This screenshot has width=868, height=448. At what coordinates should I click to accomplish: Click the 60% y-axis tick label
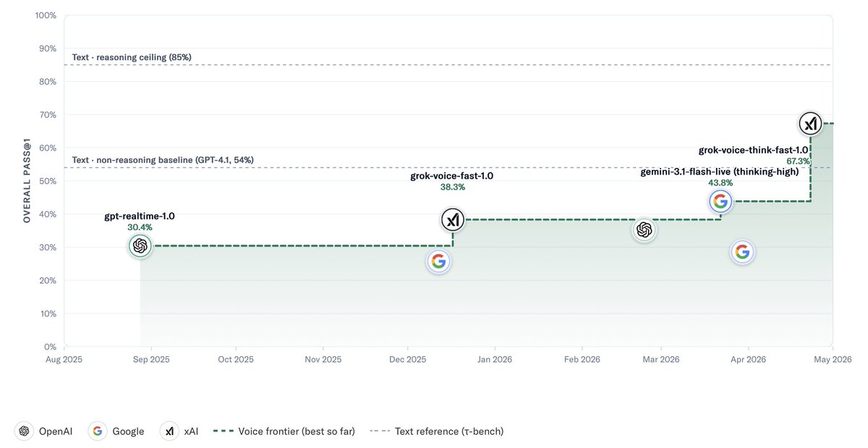coord(48,148)
